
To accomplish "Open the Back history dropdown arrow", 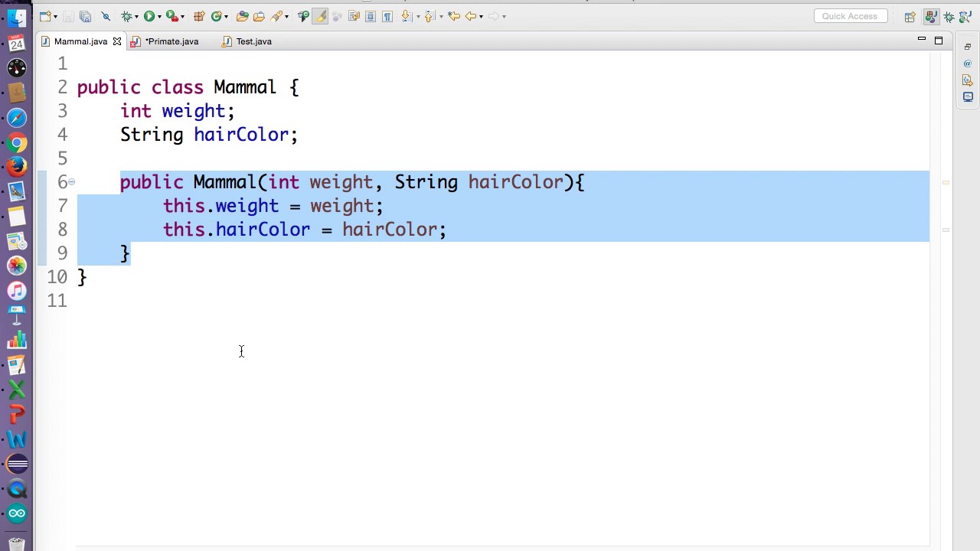I will coord(481,17).
